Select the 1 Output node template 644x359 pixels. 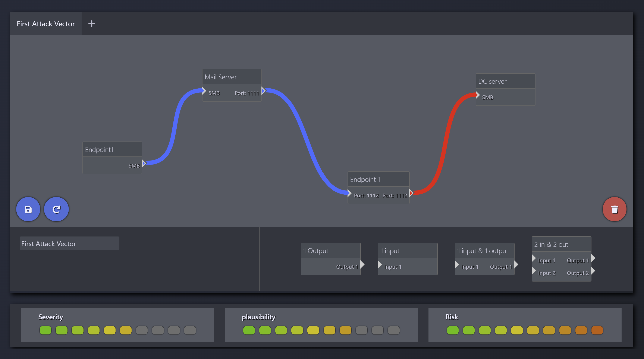click(x=330, y=251)
